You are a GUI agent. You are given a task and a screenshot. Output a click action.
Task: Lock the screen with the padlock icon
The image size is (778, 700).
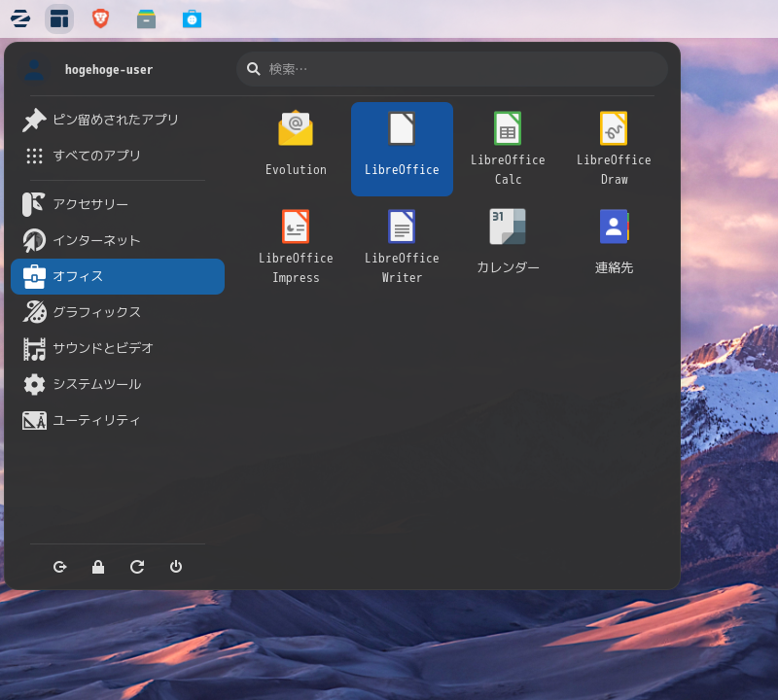point(98,567)
